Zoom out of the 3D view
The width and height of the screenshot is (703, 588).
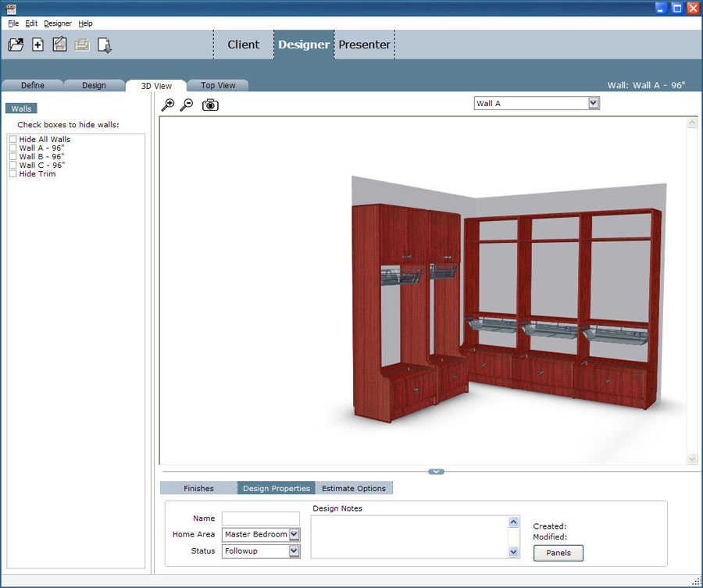187,105
